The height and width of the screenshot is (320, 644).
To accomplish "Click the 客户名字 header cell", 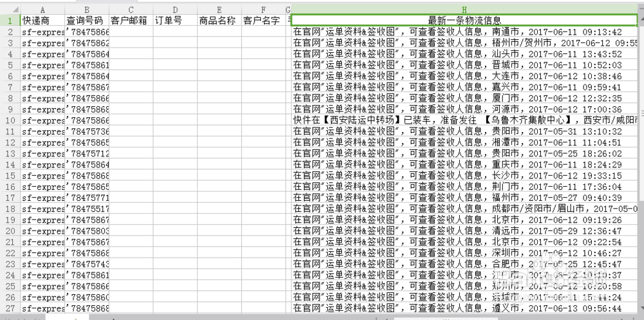I will (x=263, y=20).
